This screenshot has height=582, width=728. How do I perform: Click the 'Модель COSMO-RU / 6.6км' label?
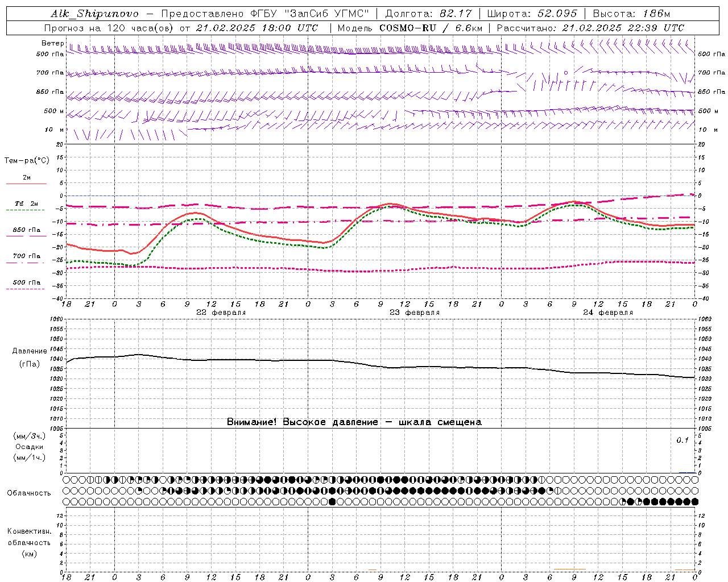(410, 28)
